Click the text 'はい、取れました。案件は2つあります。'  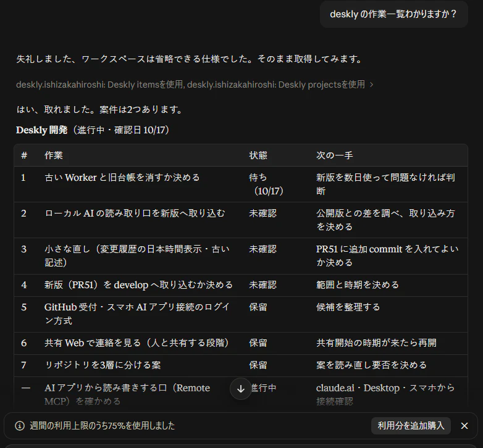[99, 110]
